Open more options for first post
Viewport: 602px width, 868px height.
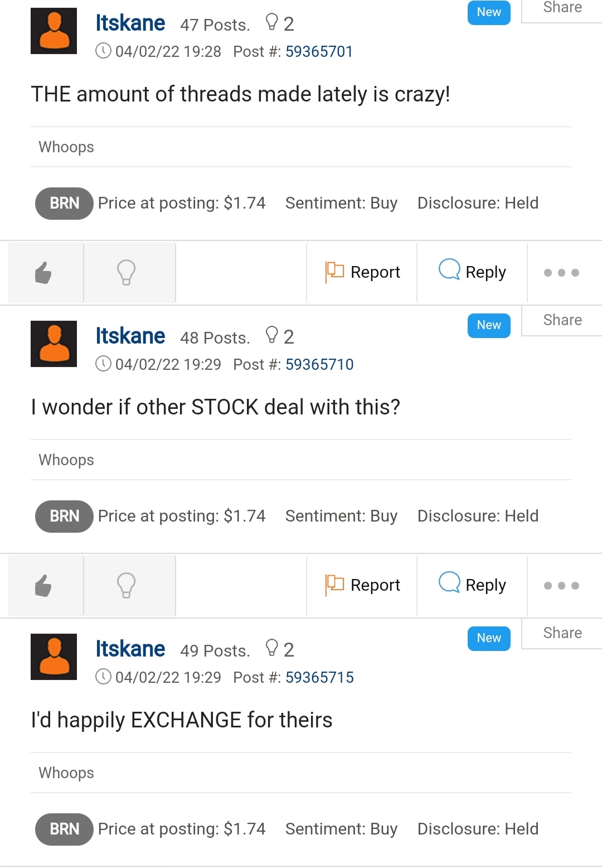[561, 273]
